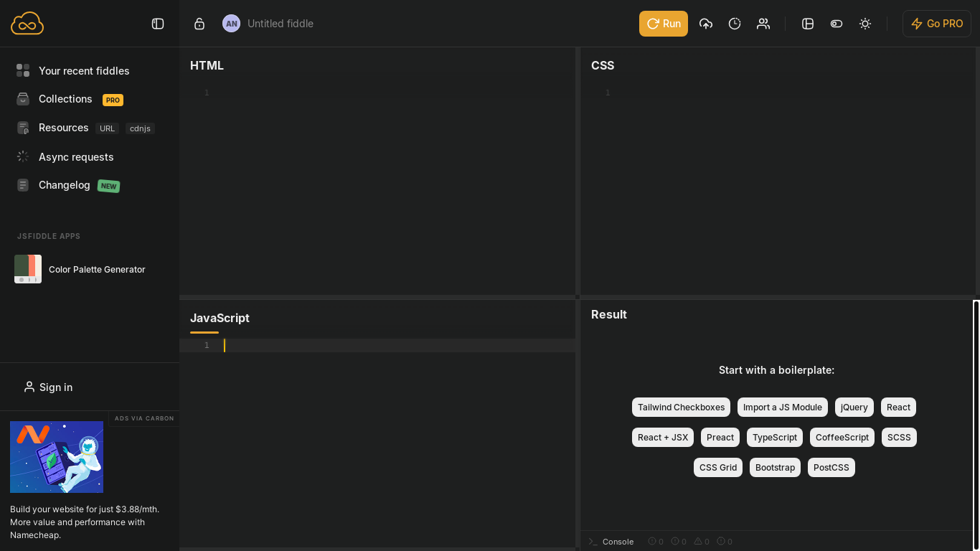Screen dimensions: 980x551
Task: Open the Namecheap ad text link
Action: click(x=85, y=522)
